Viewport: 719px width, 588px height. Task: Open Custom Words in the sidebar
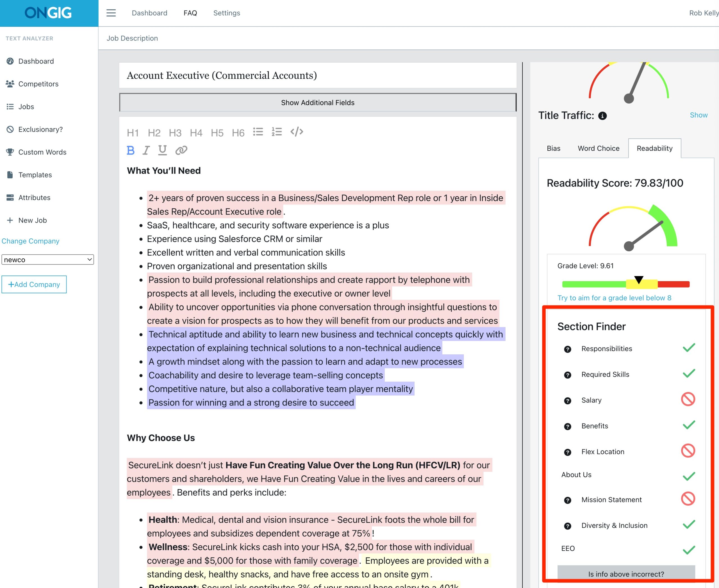pyautogui.click(x=42, y=152)
